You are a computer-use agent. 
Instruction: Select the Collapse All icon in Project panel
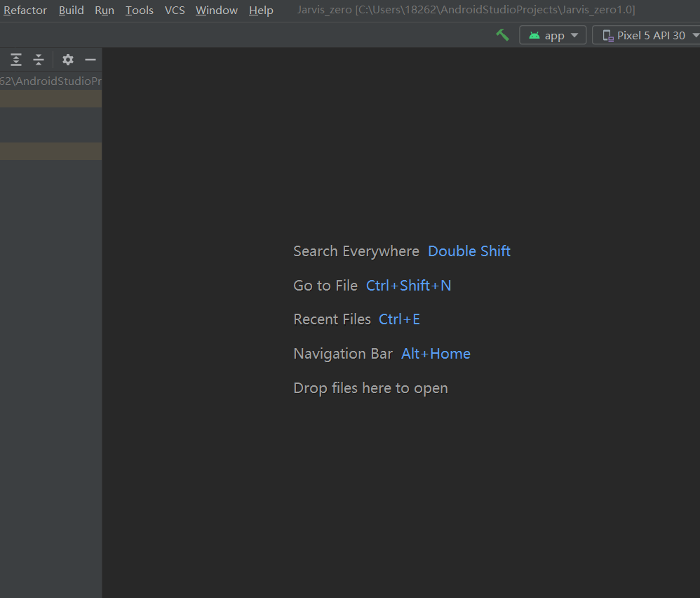pyautogui.click(x=39, y=60)
